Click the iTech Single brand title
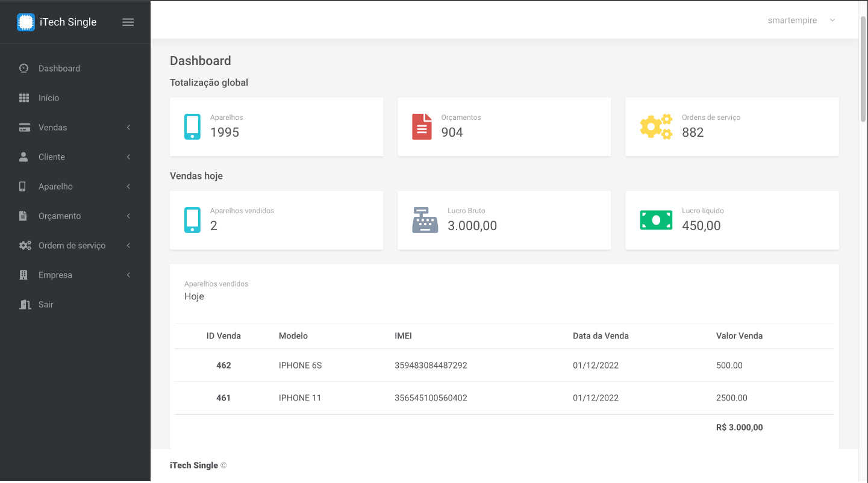The width and height of the screenshot is (868, 483). coord(68,22)
